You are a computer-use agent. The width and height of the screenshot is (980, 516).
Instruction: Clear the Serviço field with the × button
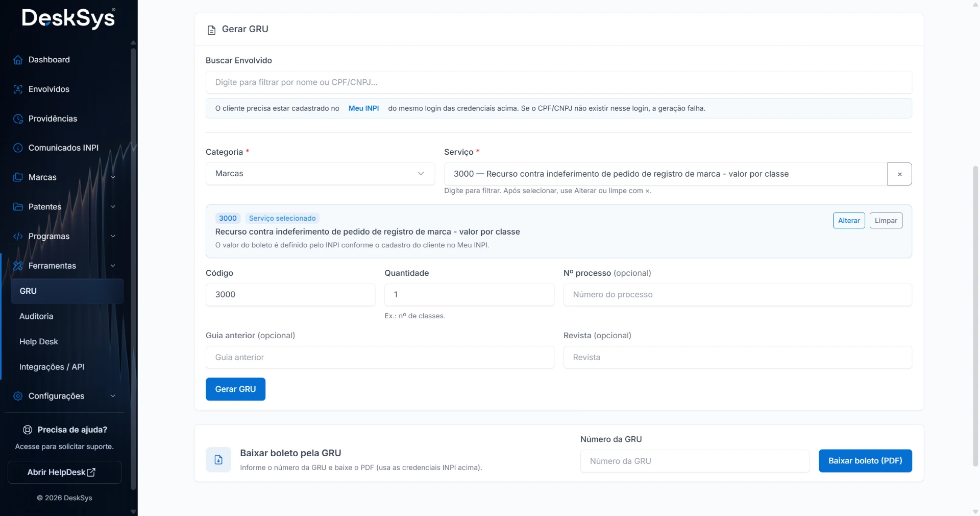pos(899,174)
